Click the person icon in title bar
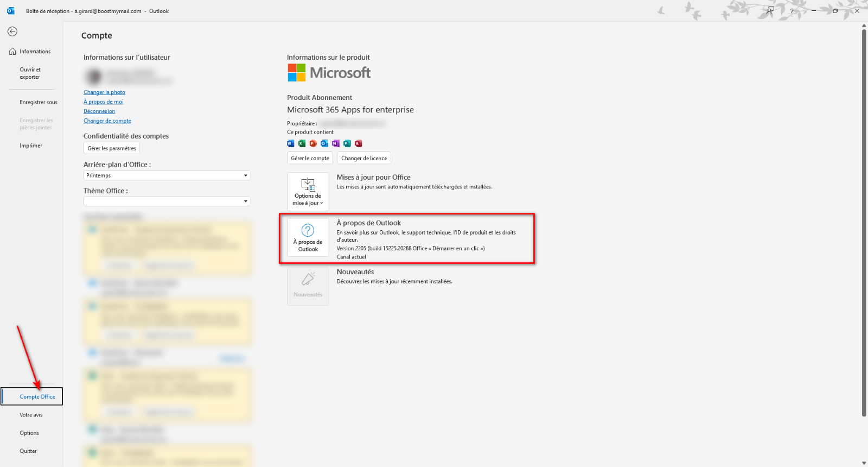 pyautogui.click(x=770, y=11)
